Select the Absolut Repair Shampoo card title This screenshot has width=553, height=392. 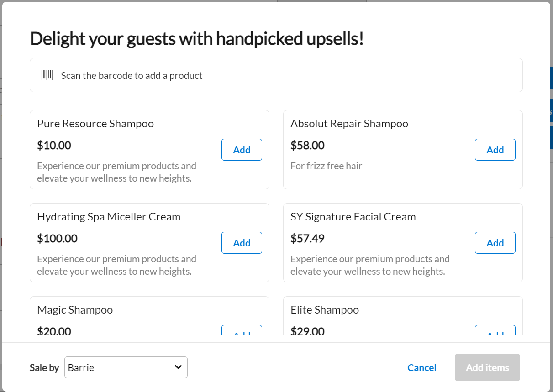tap(349, 124)
